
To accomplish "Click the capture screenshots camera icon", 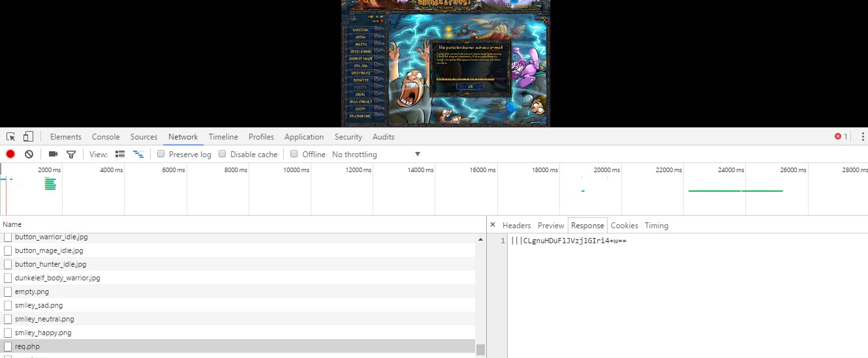I will click(54, 155).
